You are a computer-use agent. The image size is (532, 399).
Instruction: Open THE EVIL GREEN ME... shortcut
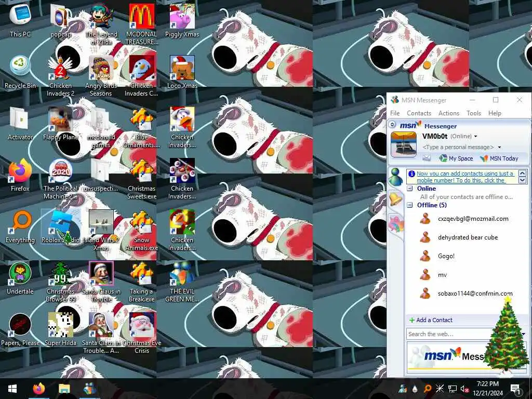pyautogui.click(x=182, y=282)
